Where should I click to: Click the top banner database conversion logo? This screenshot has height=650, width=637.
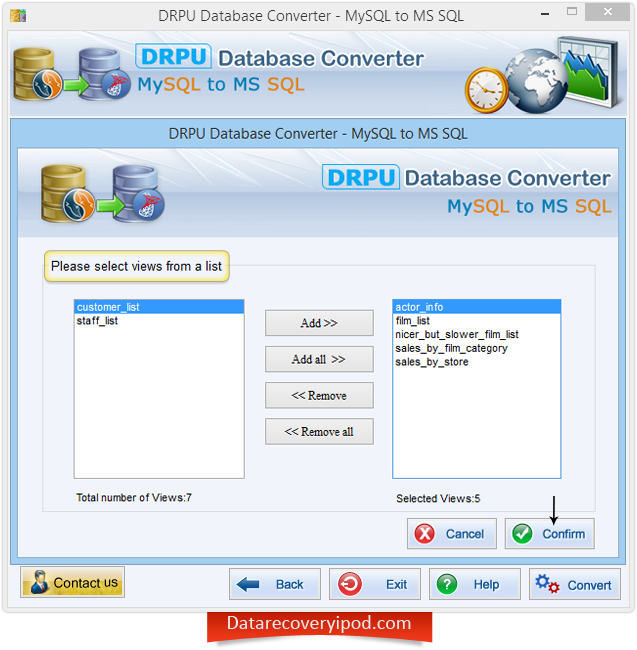[71, 74]
